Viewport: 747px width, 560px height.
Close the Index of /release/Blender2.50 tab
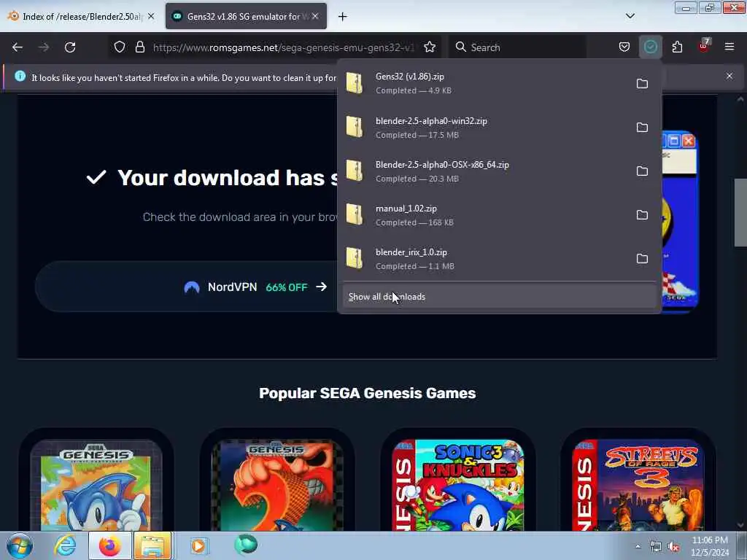tap(151, 16)
